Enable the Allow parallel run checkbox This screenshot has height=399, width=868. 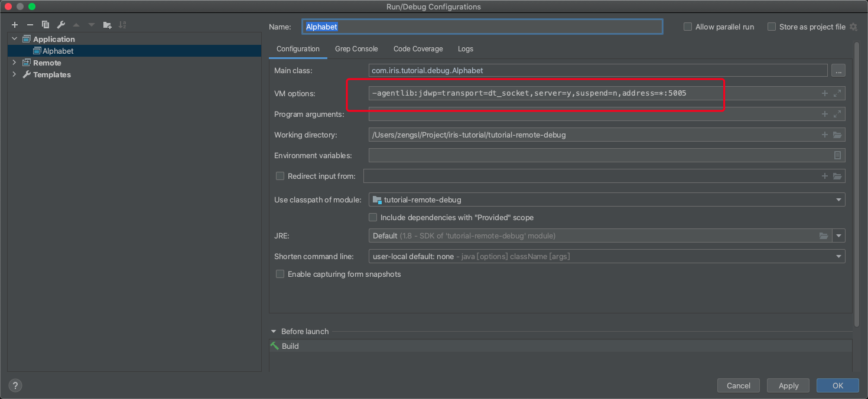(688, 27)
